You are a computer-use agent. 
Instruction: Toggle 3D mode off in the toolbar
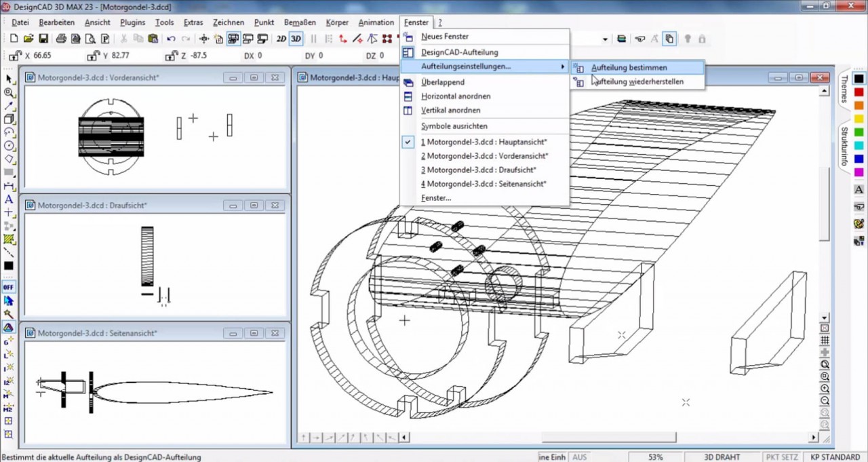click(x=296, y=39)
